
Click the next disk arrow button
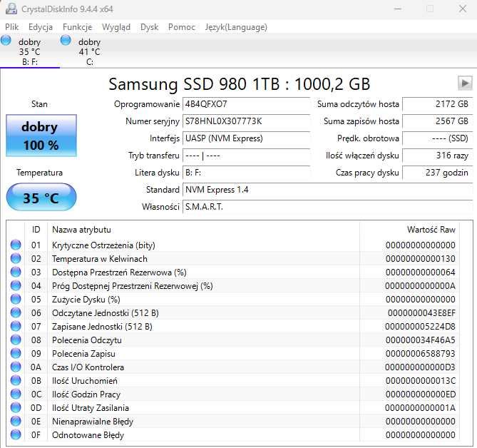(465, 83)
